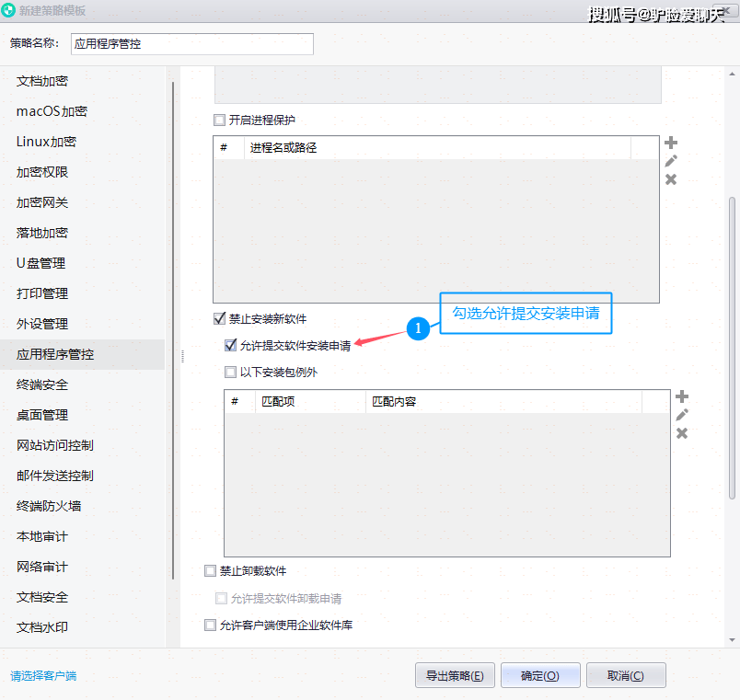This screenshot has width=740, height=700.
Task: Click 匹配项 column header
Action: point(310,401)
